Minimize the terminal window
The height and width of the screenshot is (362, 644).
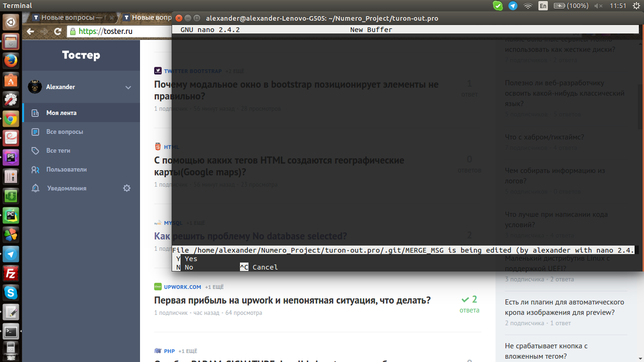tap(188, 18)
